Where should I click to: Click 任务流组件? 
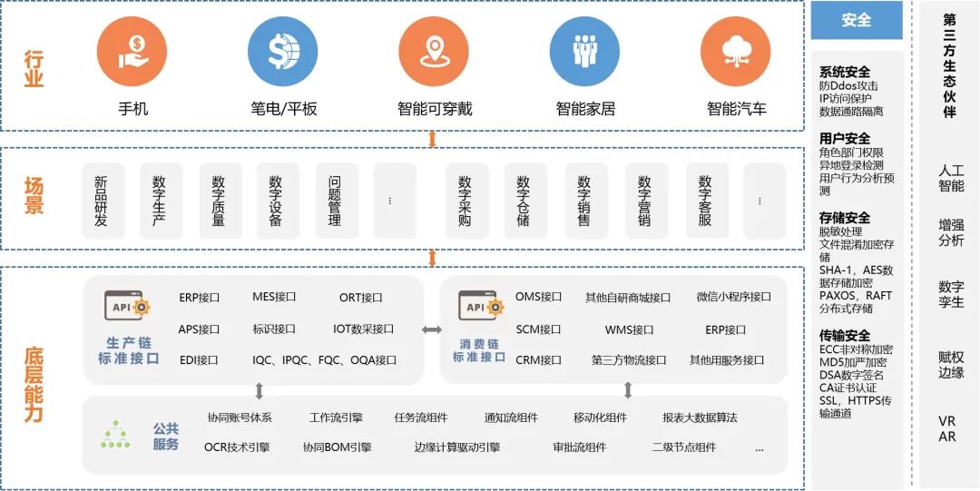(421, 417)
